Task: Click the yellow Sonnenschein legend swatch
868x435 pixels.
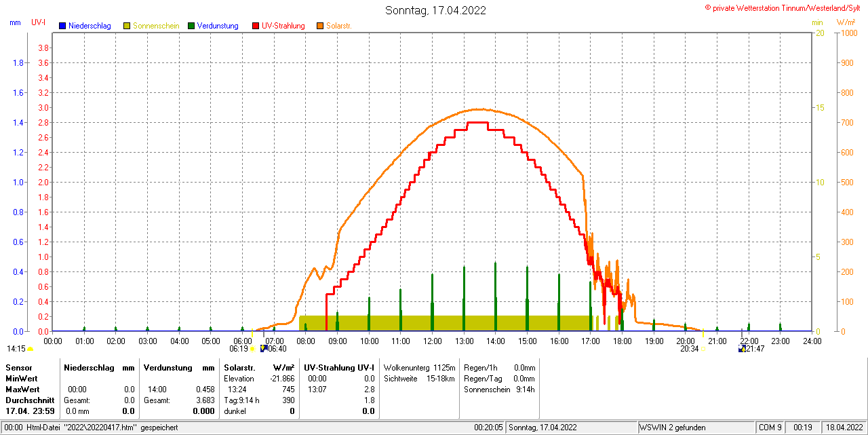Action: click(127, 26)
